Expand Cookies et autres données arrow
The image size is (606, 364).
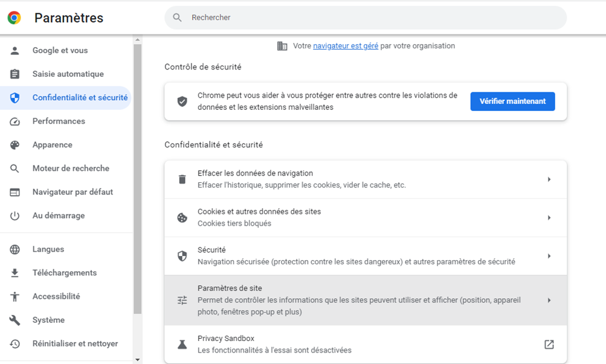click(x=549, y=218)
